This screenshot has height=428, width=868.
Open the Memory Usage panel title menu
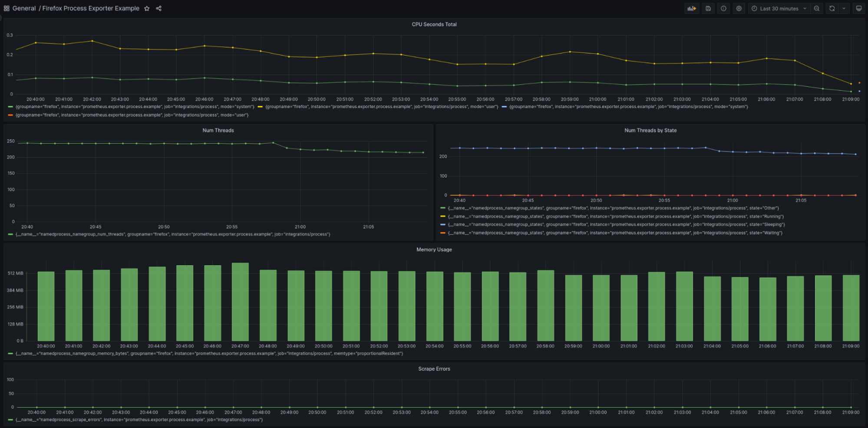(x=434, y=250)
